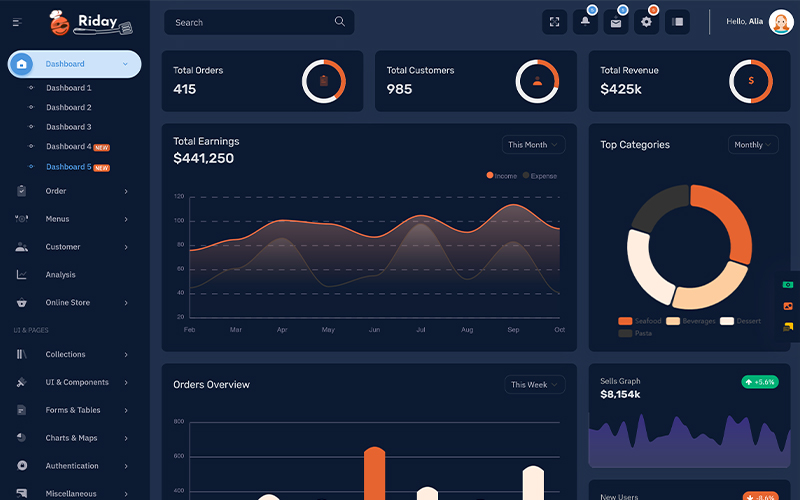Focus the Search input field

[x=259, y=22]
